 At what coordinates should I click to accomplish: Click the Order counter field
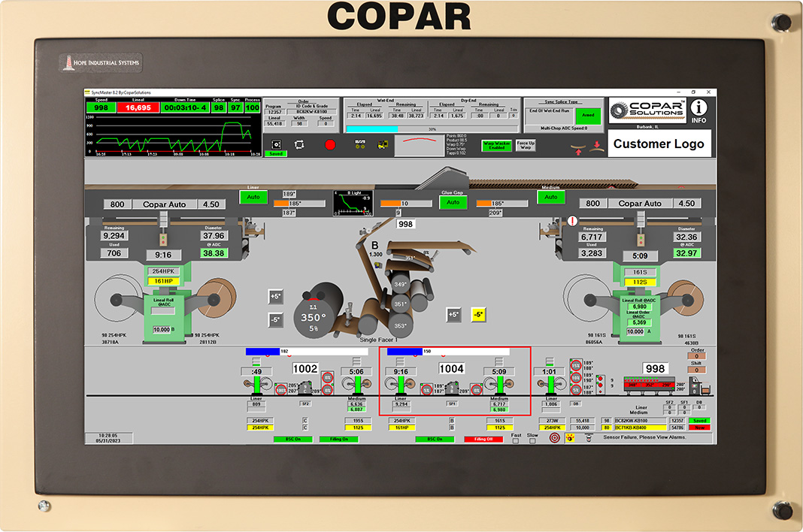(x=697, y=356)
